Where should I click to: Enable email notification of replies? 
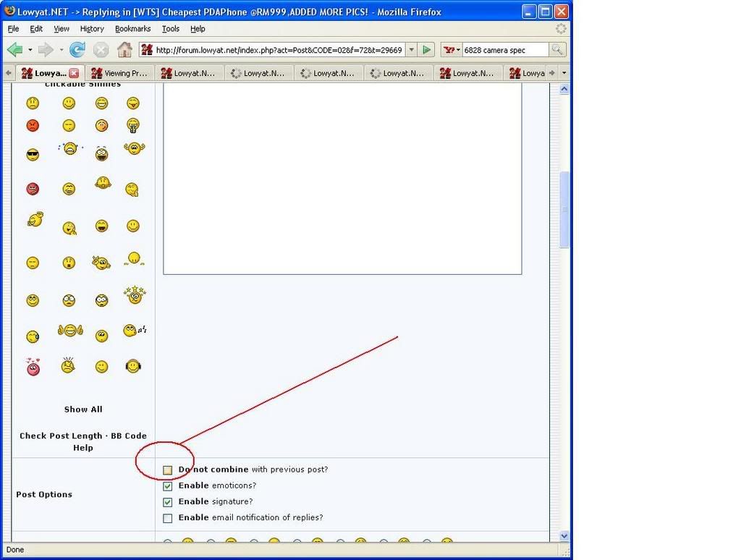click(167, 518)
